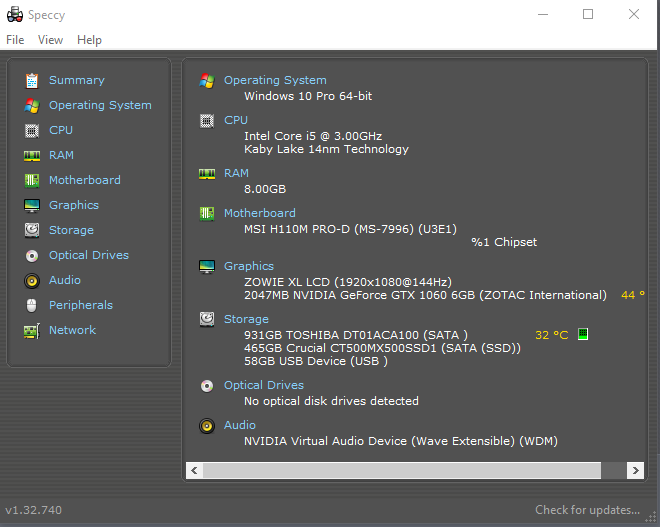Click the RAM module icon in the sidebar
This screenshot has width=660, height=527.
pos(32,156)
